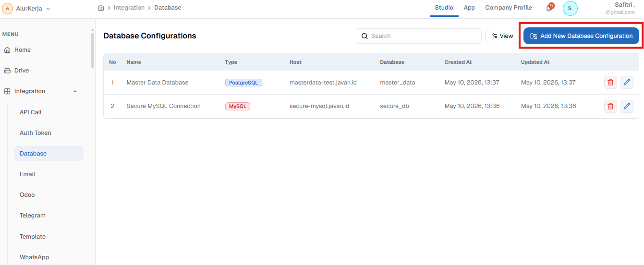Click host 'secure-mysql.javan.id'
644x265 pixels.
point(319,106)
